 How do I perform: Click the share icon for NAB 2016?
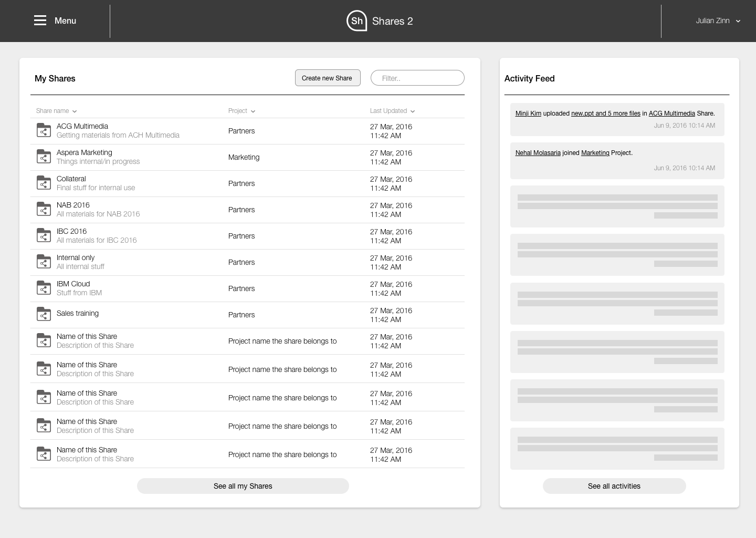click(x=44, y=209)
